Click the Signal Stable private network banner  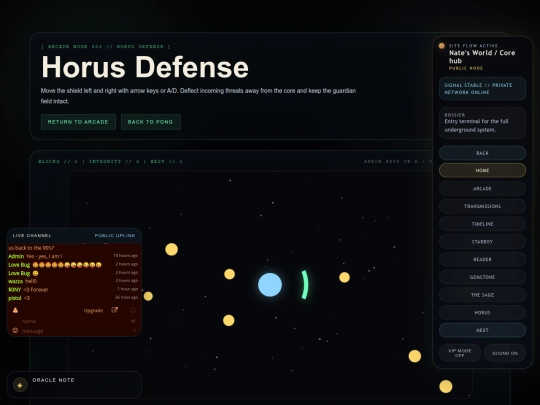482,89
